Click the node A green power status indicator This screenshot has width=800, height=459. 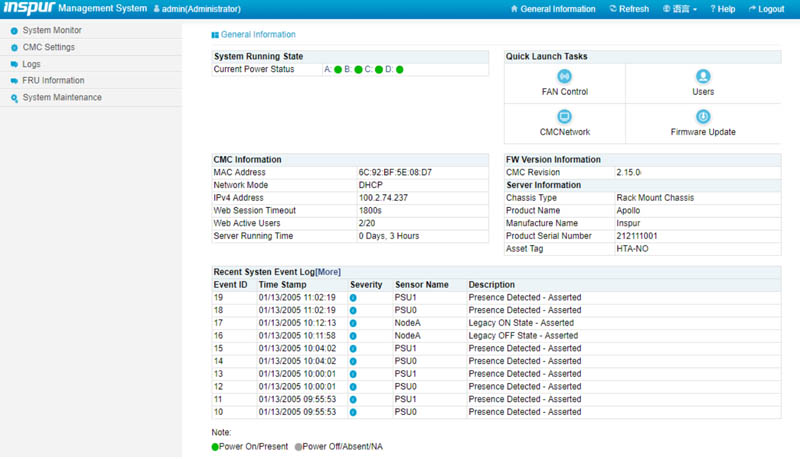click(338, 70)
